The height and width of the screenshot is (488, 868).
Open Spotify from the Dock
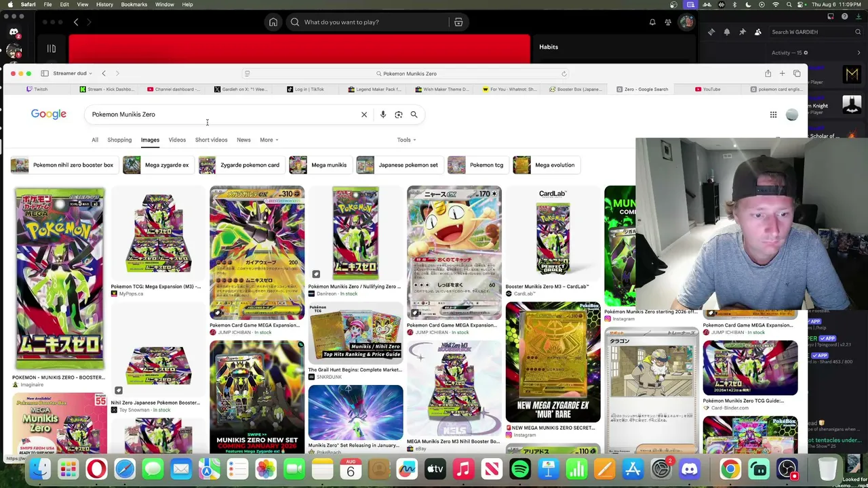click(x=520, y=468)
